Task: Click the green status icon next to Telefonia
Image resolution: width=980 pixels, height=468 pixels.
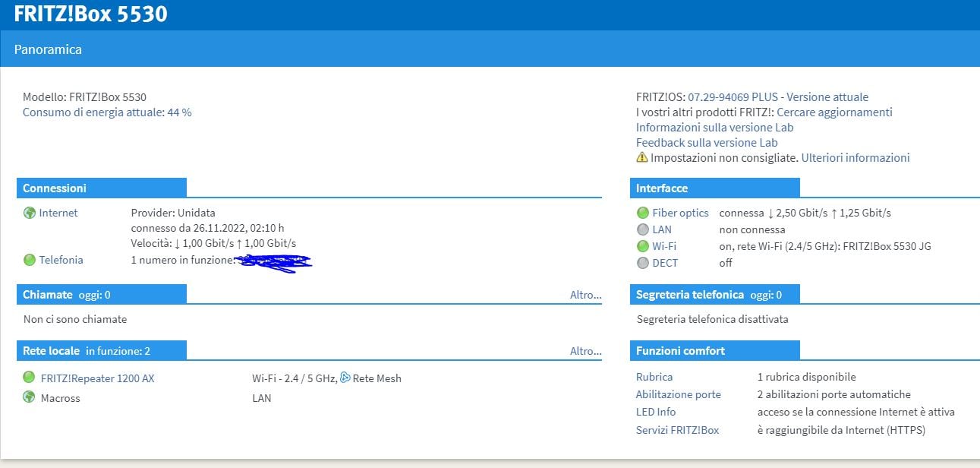Action: coord(30,260)
